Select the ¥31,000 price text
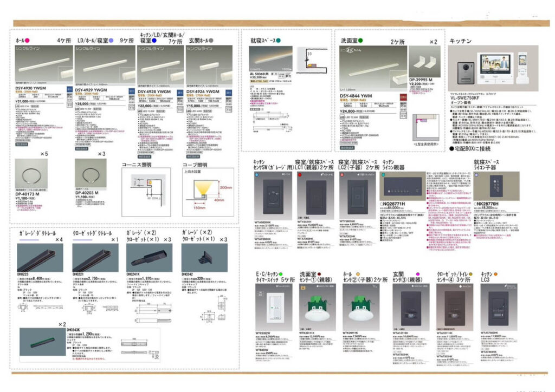Viewport: 555px width, 392px height. (x=23, y=101)
